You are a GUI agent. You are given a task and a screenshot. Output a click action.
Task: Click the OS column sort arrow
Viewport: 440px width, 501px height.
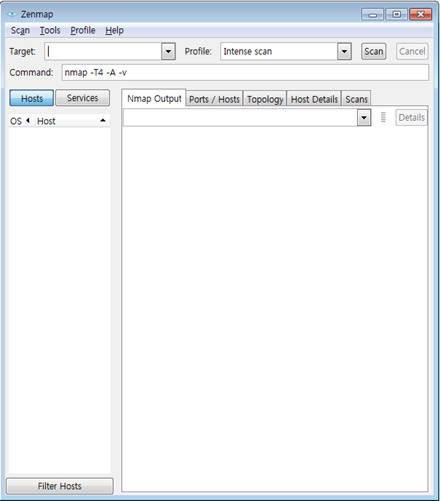(28, 120)
